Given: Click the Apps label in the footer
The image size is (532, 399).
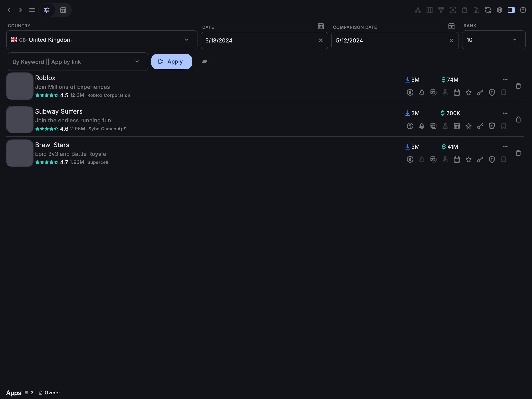Looking at the screenshot, I should point(14,393).
